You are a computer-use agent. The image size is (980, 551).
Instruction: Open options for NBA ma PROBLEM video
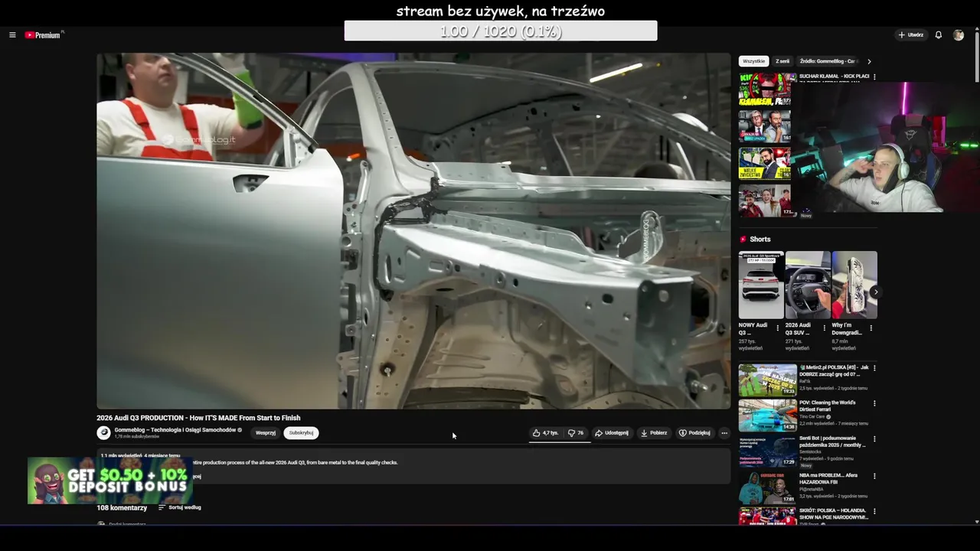click(x=874, y=476)
